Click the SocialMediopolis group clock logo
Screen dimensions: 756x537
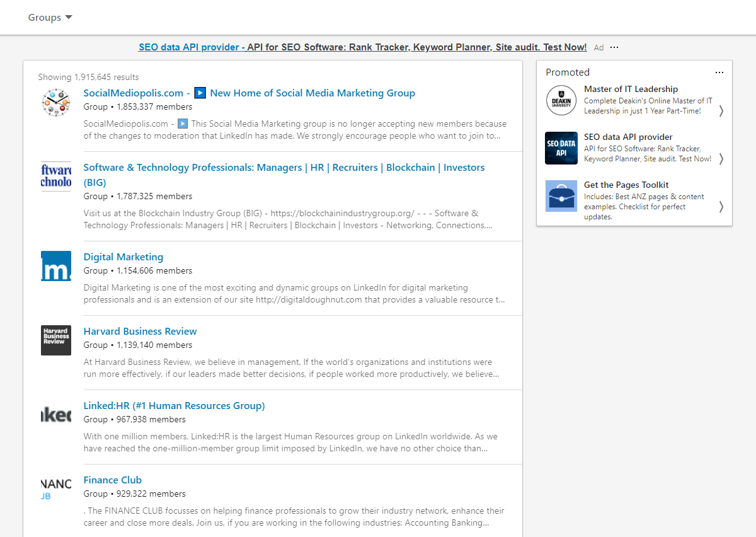[x=56, y=102]
